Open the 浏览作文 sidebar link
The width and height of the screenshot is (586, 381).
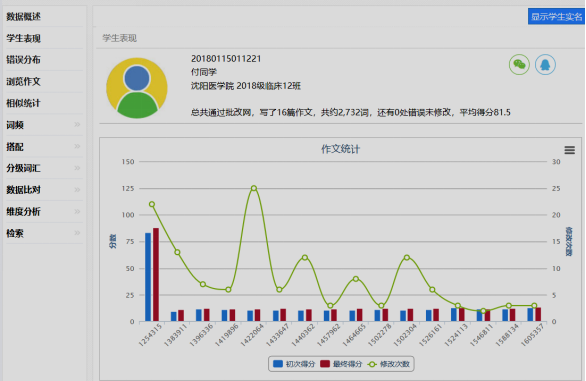pyautogui.click(x=24, y=82)
